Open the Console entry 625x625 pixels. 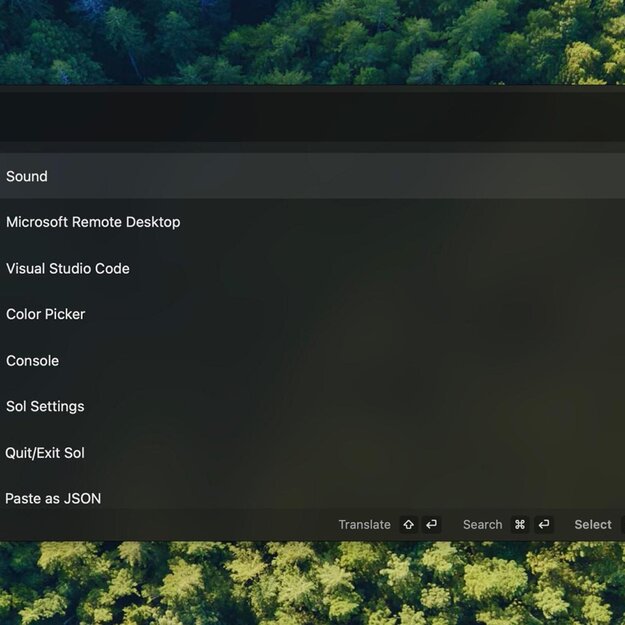coord(312,360)
